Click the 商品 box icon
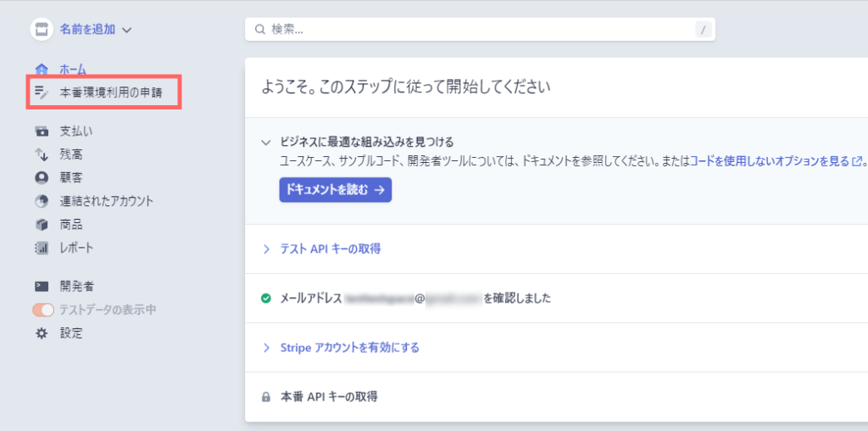The width and height of the screenshot is (868, 431). (x=42, y=224)
